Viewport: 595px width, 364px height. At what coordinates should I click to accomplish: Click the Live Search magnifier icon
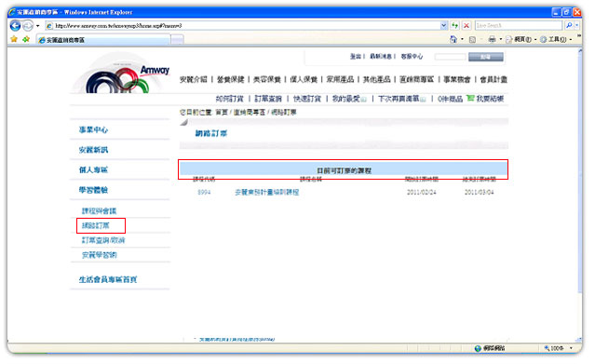(x=569, y=25)
